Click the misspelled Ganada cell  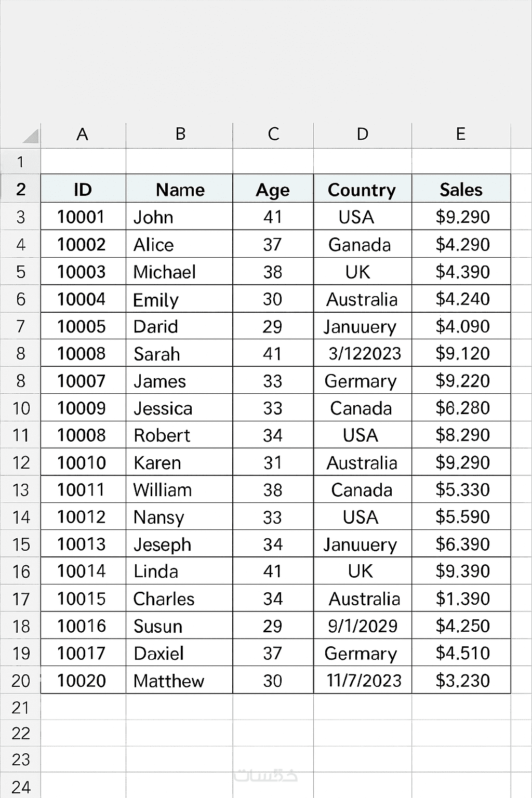[362, 244]
